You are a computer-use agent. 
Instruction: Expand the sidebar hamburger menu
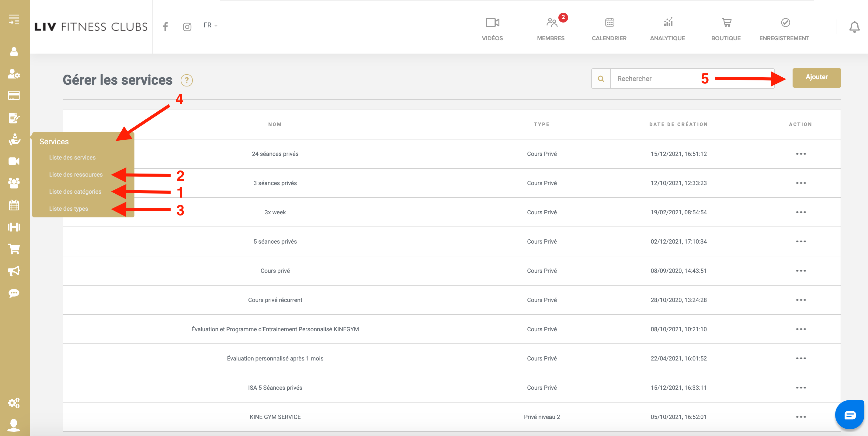(x=14, y=19)
